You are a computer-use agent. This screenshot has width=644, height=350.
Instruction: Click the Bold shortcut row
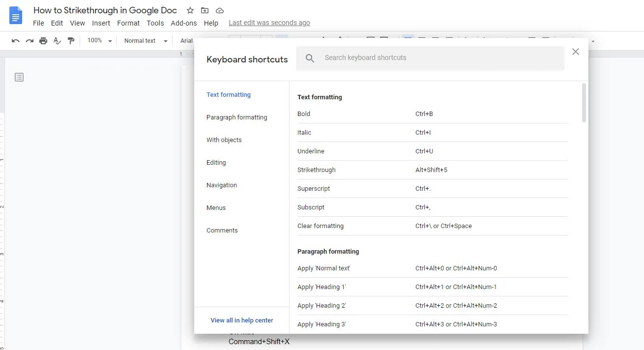(433, 114)
